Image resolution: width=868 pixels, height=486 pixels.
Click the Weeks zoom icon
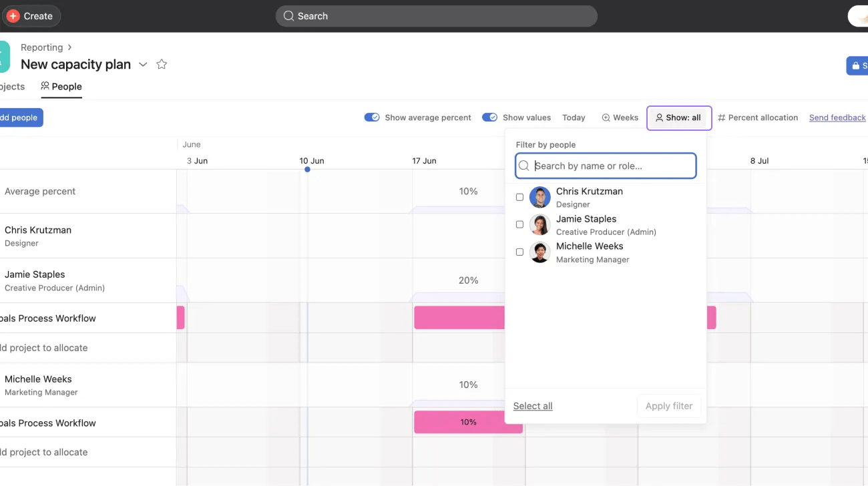coord(606,117)
